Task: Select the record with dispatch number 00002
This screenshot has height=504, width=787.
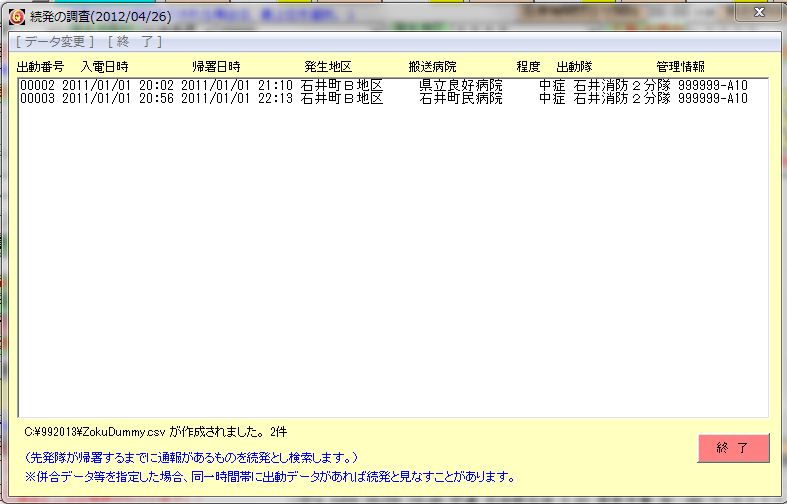Action: [x=37, y=86]
